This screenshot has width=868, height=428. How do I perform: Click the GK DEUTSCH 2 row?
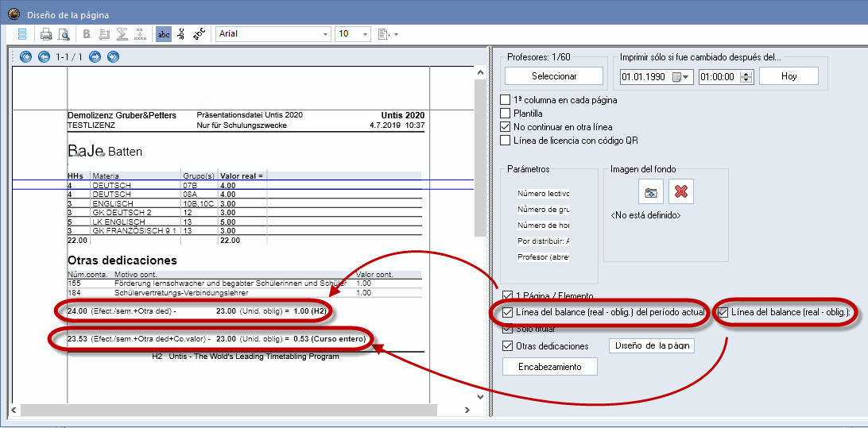click(244, 212)
